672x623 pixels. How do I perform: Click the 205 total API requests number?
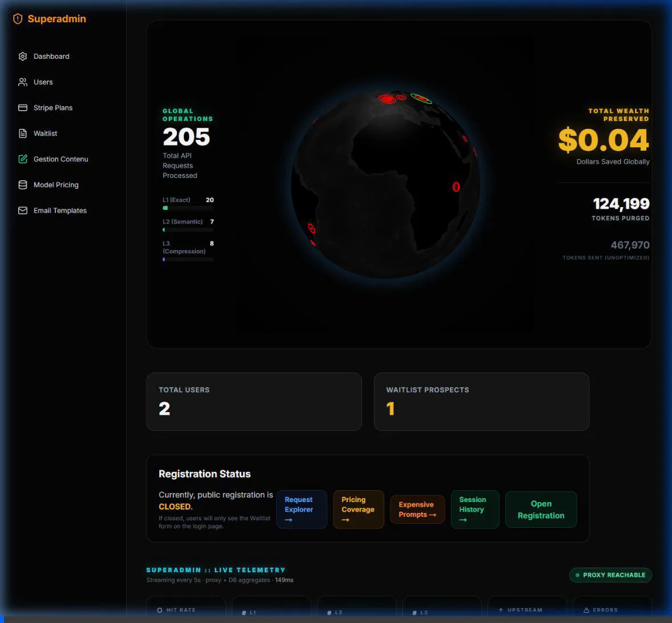(187, 137)
